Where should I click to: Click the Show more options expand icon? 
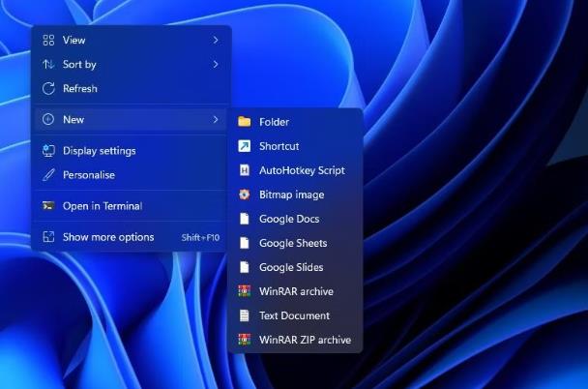tap(48, 237)
